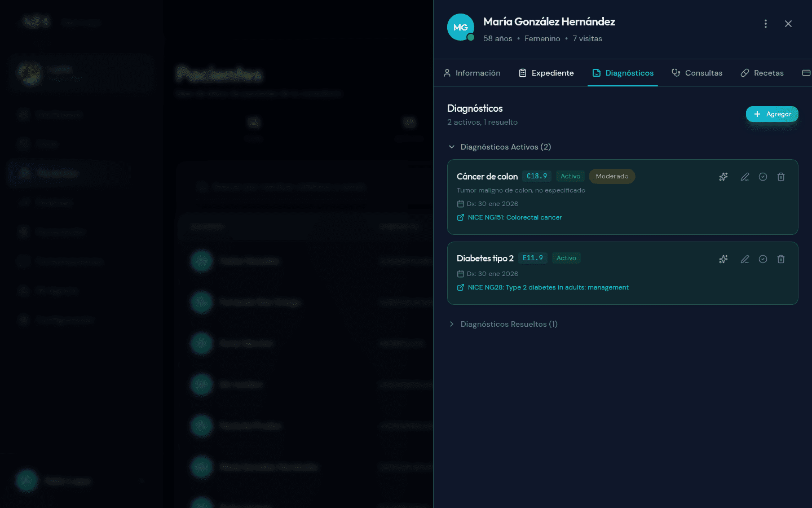This screenshot has height=508, width=812.
Task: Expand the Diagnósticos Resueltos section
Action: [x=503, y=324]
